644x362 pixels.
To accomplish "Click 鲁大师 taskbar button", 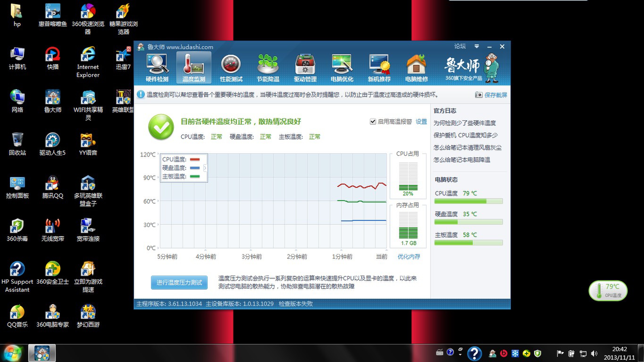I will [x=42, y=353].
